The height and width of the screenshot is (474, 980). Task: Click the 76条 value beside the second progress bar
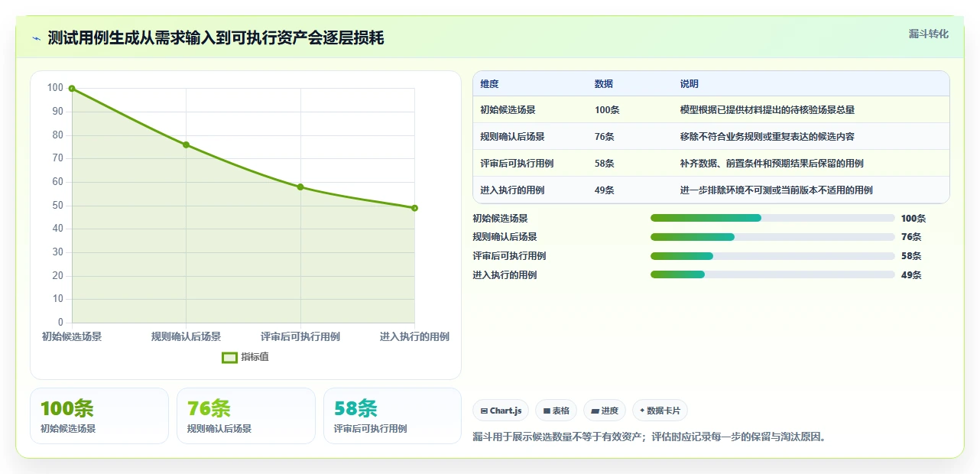tap(911, 237)
